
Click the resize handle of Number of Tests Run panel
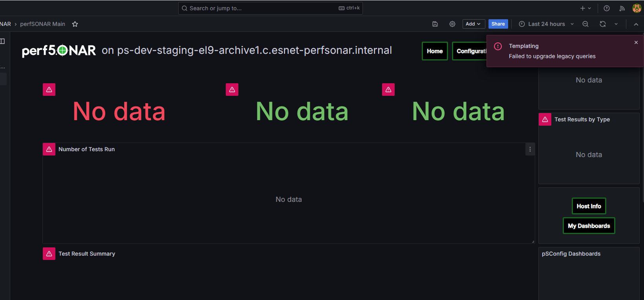click(533, 241)
